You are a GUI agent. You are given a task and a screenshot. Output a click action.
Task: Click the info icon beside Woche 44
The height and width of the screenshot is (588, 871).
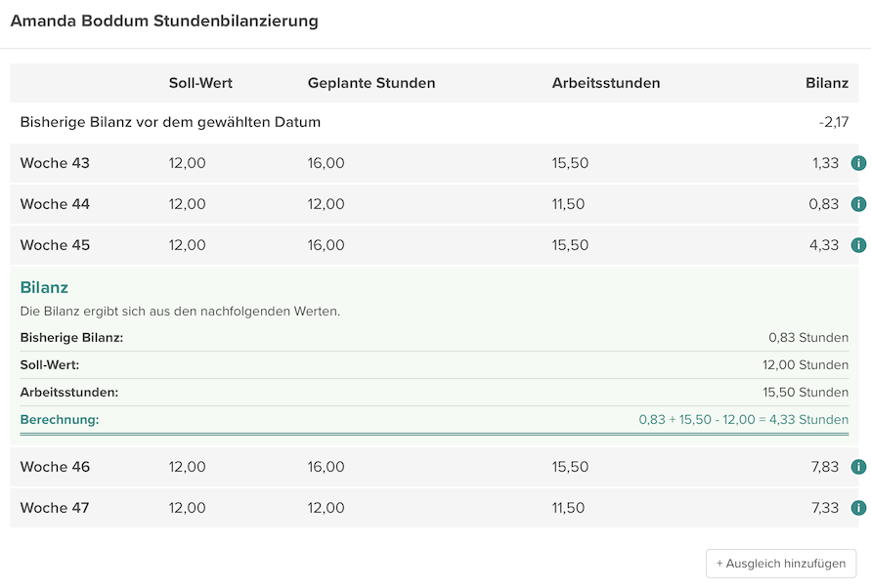point(858,204)
